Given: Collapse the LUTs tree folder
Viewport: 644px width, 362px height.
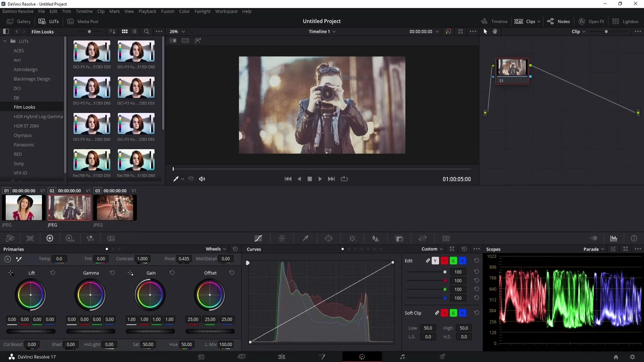Looking at the screenshot, I should point(5,41).
